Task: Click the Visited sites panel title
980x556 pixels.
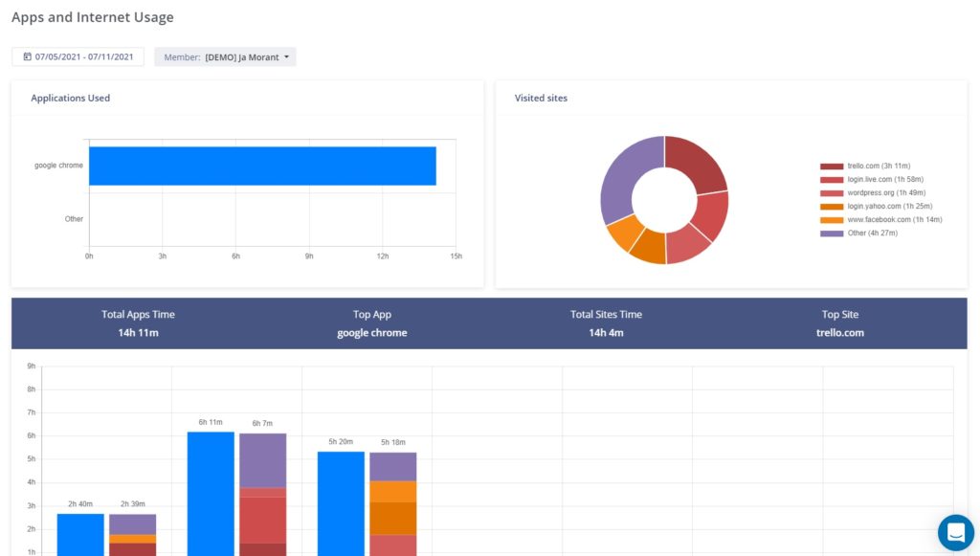Action: pyautogui.click(x=542, y=98)
